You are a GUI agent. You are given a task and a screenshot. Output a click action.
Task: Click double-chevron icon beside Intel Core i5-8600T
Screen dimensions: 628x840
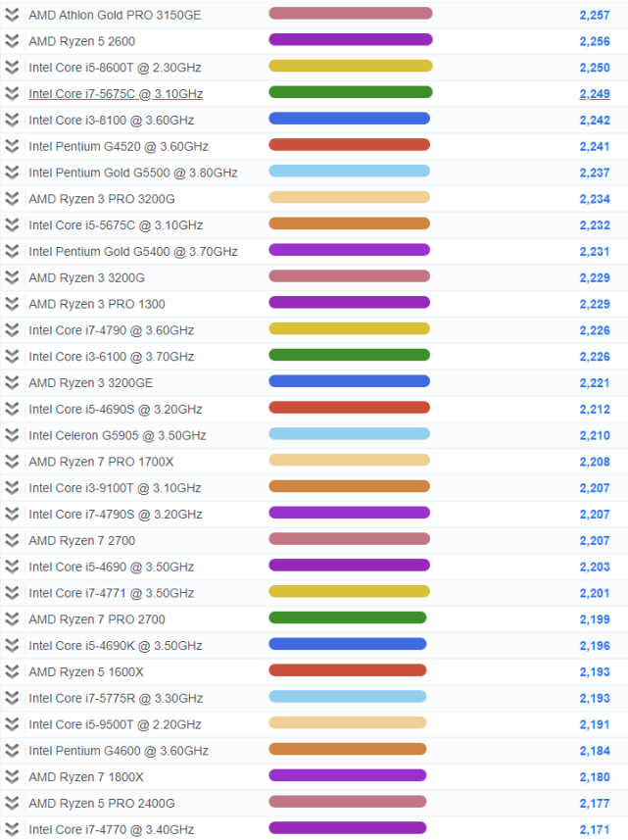[12, 68]
